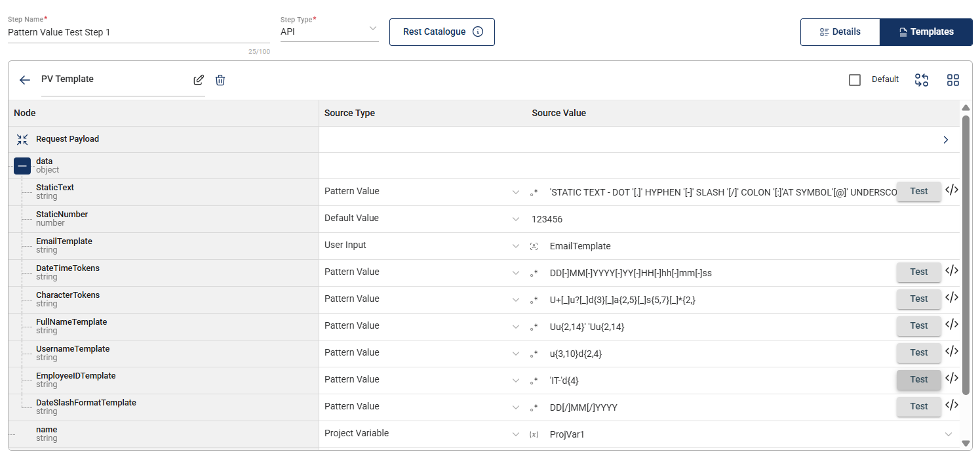Open the grid view icon in template header

[953, 80]
